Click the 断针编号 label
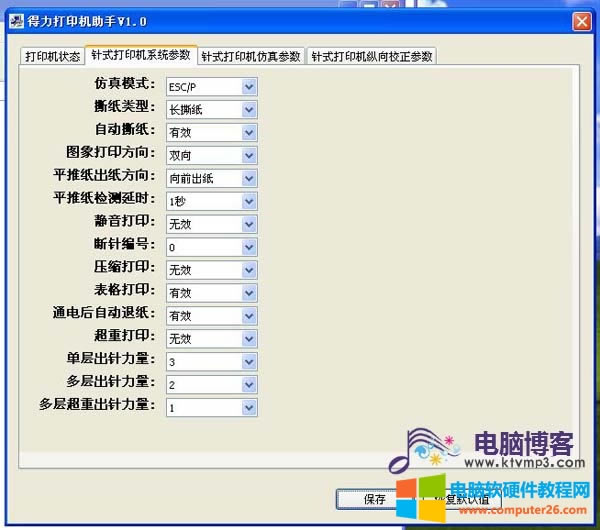This screenshot has width=600, height=530. click(x=125, y=243)
